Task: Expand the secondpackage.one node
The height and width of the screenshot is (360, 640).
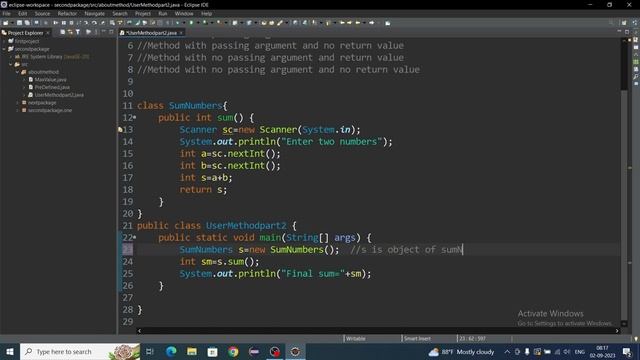Action: (x=18, y=110)
